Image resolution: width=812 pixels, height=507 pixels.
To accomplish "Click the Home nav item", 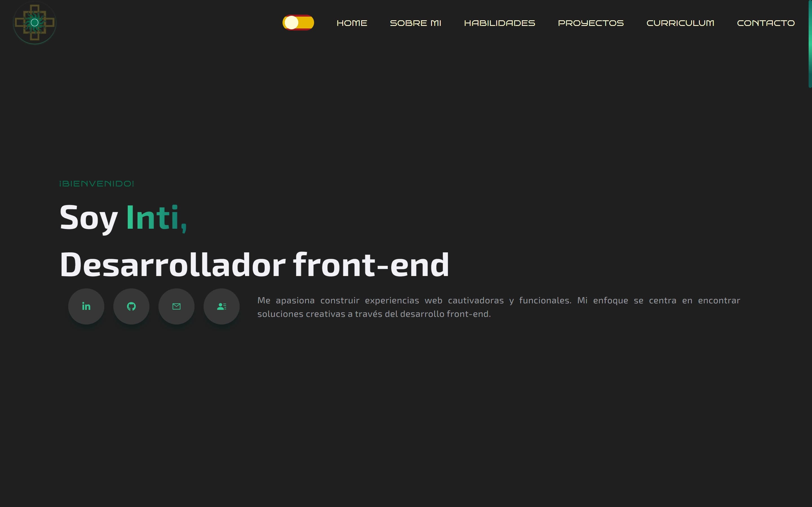I will click(x=351, y=23).
